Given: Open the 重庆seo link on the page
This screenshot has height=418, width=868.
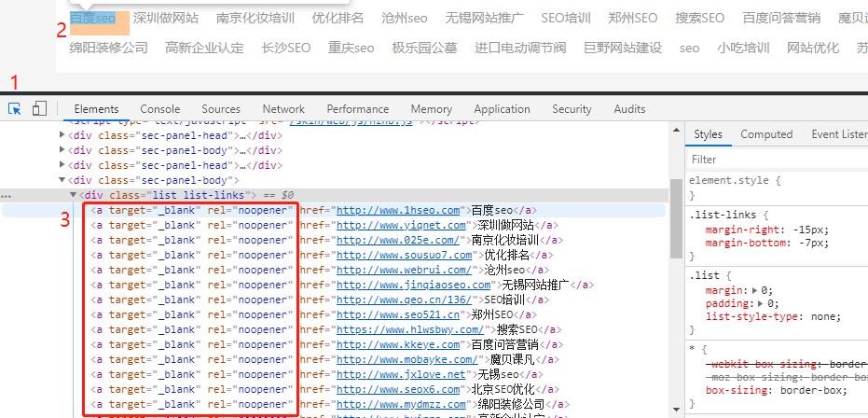Looking at the screenshot, I should point(351,48).
